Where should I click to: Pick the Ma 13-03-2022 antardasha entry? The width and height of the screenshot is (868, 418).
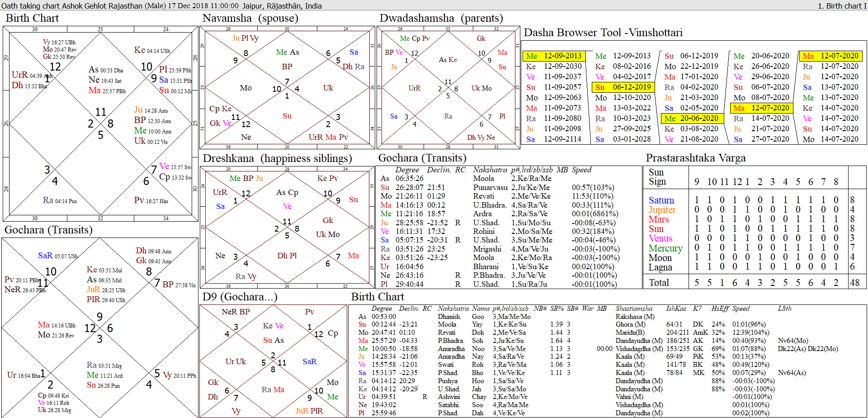coord(623,108)
